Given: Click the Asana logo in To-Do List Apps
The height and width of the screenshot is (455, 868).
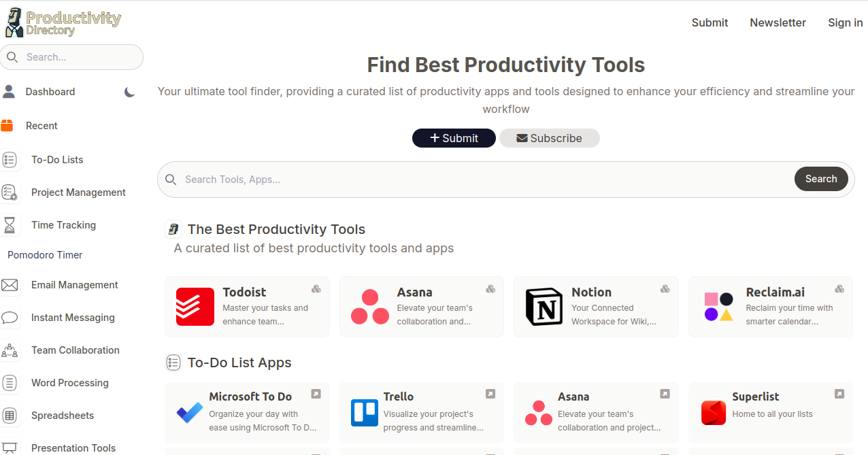Looking at the screenshot, I should [x=539, y=413].
